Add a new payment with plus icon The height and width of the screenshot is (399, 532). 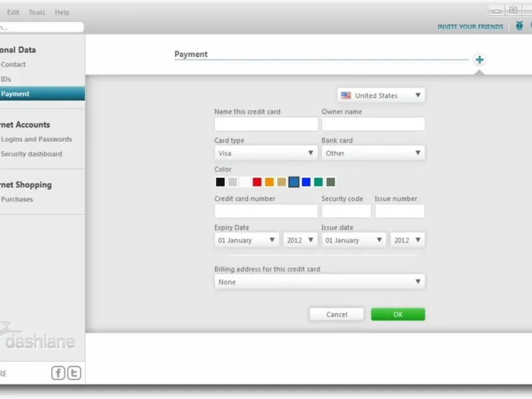click(479, 60)
